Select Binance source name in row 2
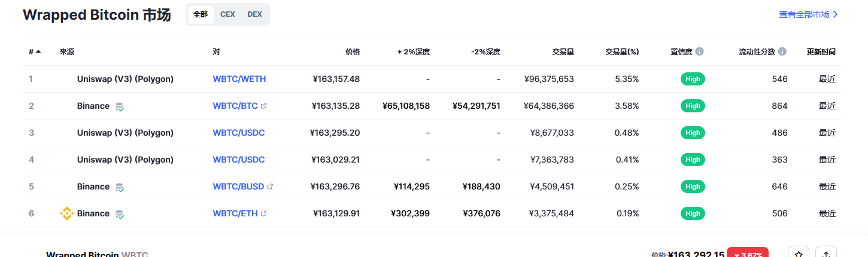 click(x=93, y=106)
